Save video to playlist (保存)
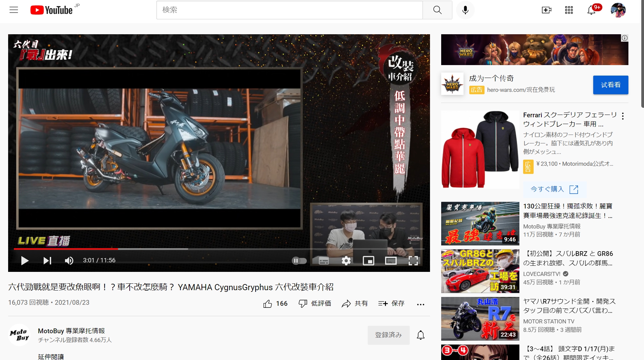The image size is (644, 360). click(x=391, y=303)
